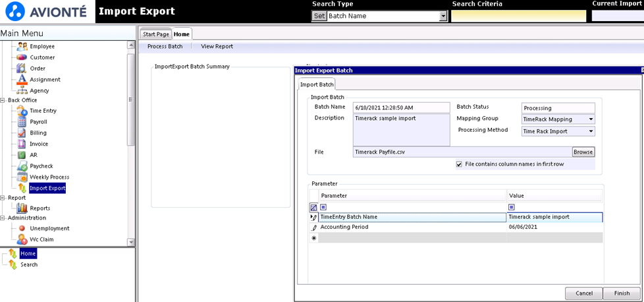The width and height of the screenshot is (644, 302).
Task: Click the Parameter column header
Action: (x=412, y=195)
